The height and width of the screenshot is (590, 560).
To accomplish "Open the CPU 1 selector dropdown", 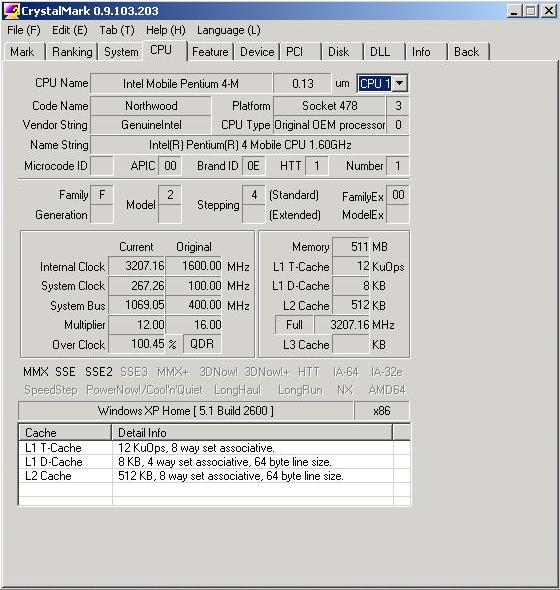I will pos(400,83).
